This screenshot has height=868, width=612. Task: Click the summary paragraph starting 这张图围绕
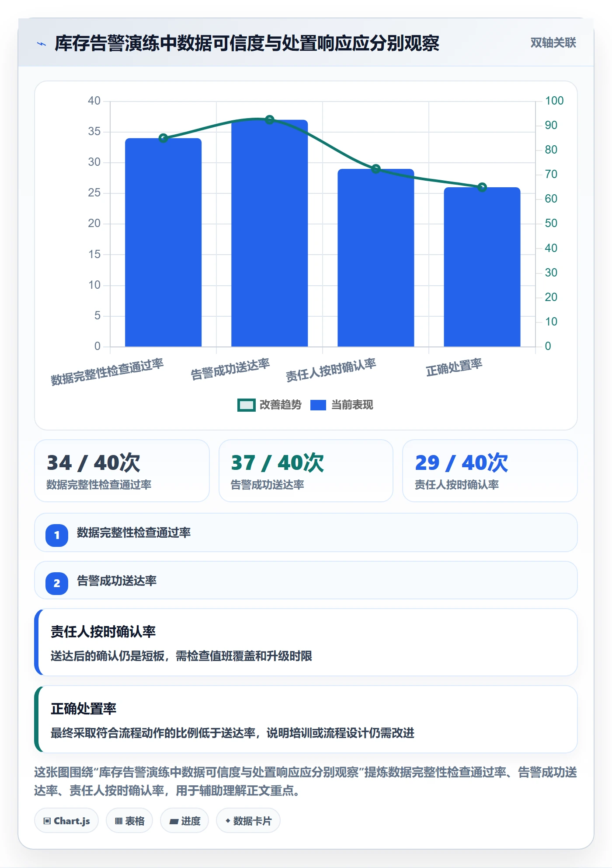pyautogui.click(x=306, y=781)
